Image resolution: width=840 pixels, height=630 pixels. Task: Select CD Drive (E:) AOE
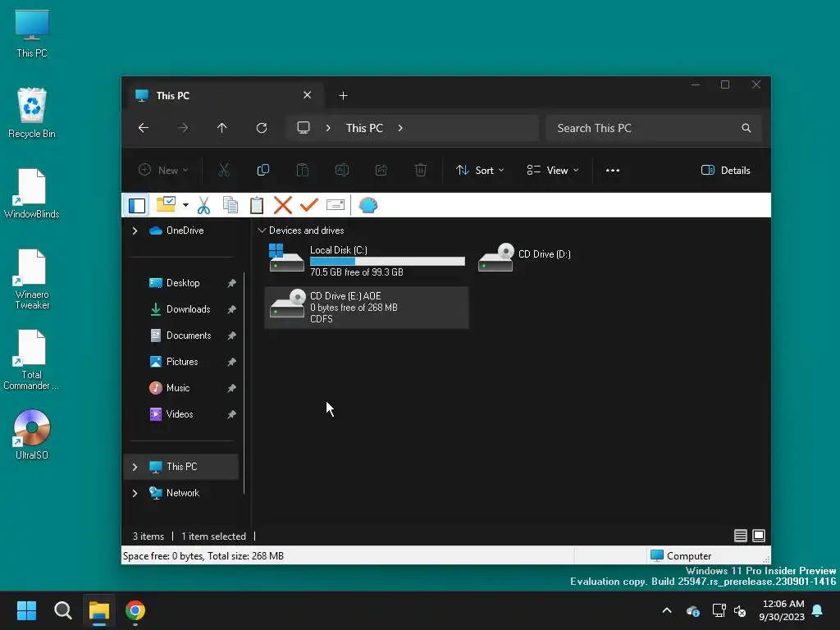(x=367, y=308)
